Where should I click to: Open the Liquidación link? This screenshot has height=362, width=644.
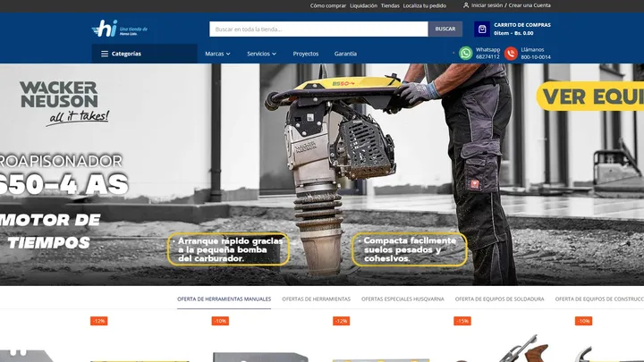363,5
